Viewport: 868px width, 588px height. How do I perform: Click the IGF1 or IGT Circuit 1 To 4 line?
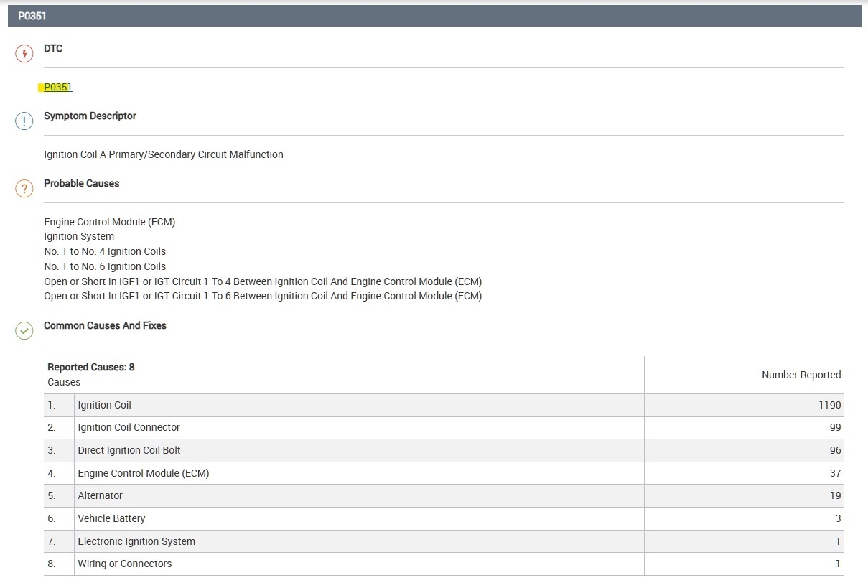[263, 281]
